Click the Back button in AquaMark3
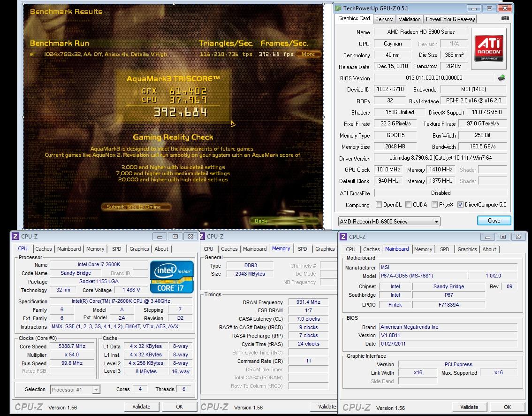The width and height of the screenshot is (532, 416). pos(284,221)
